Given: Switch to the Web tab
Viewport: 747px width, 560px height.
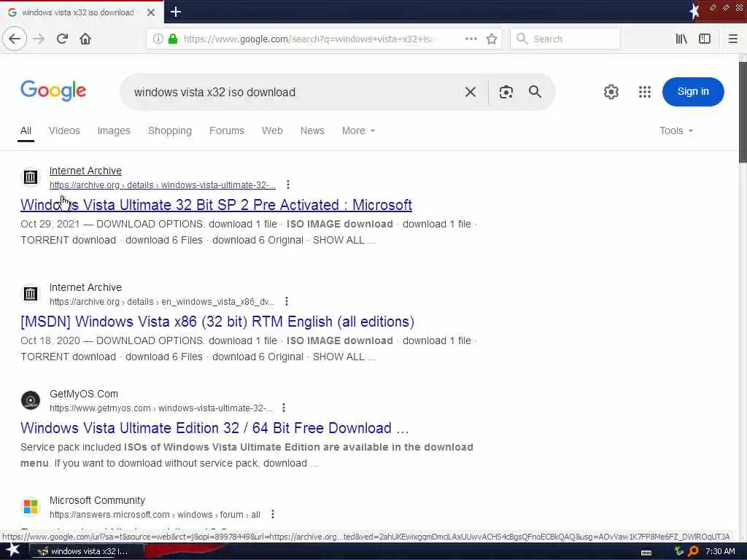Looking at the screenshot, I should pyautogui.click(x=272, y=131).
